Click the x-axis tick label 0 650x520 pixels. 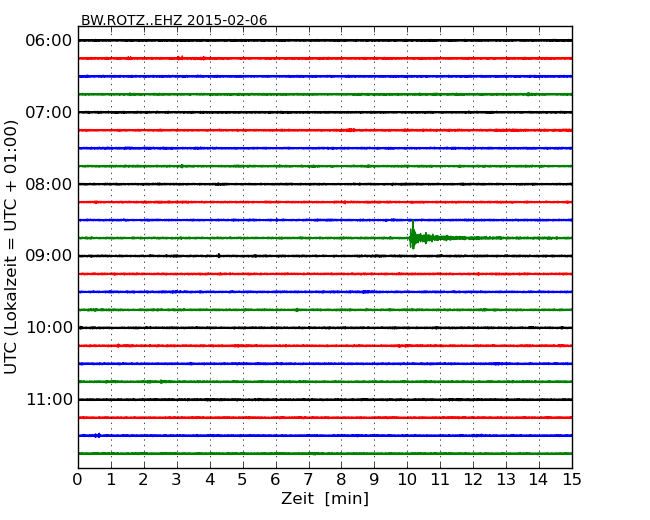click(78, 479)
